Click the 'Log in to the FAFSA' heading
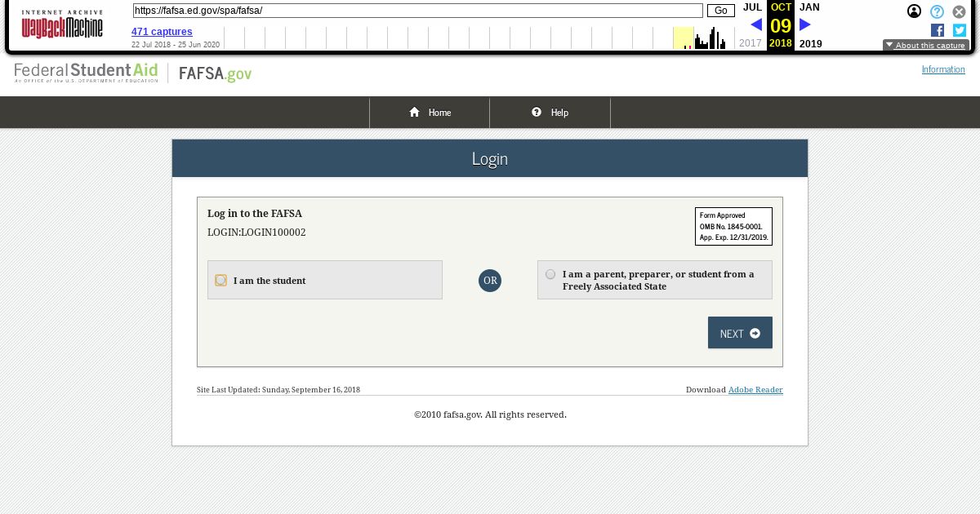This screenshot has height=514, width=980. [255, 214]
